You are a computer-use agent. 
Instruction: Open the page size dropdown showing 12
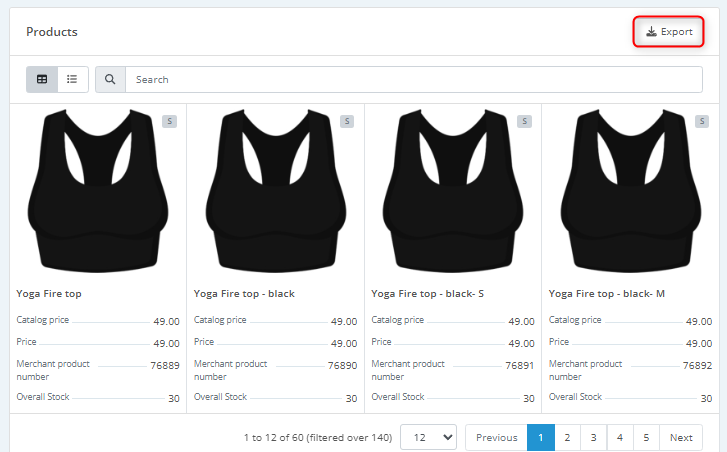click(x=428, y=437)
